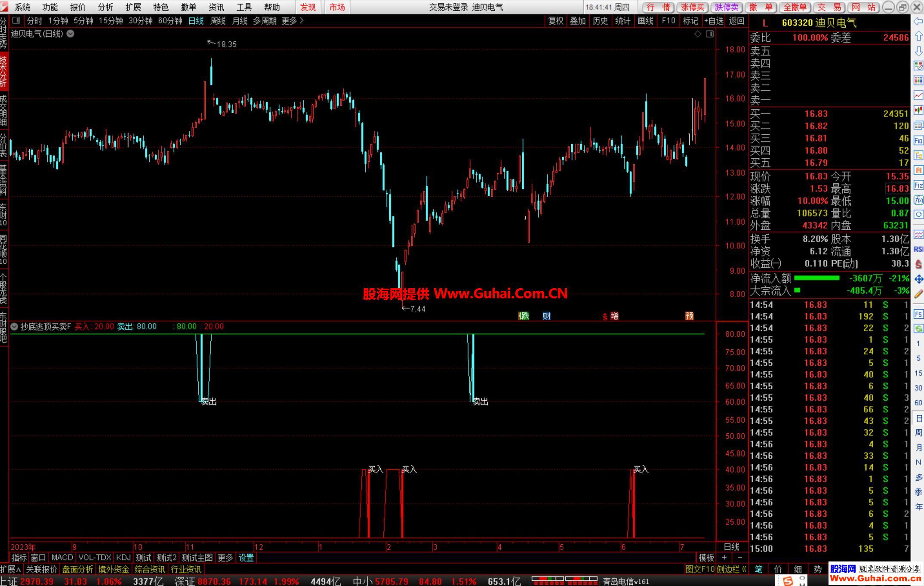Open the 系统 menu
924x586 pixels.
[22, 7]
